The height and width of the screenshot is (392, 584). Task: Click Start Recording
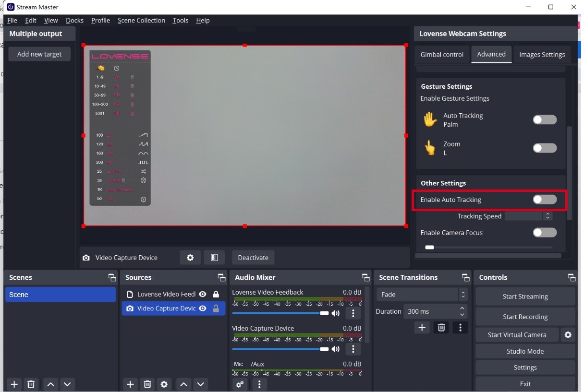pyautogui.click(x=525, y=317)
